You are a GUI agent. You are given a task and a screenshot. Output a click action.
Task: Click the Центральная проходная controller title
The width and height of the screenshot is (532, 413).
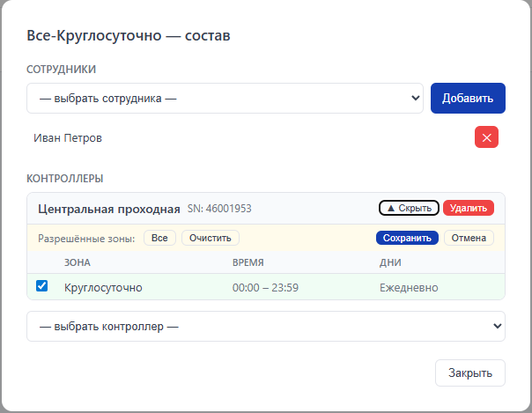point(109,209)
